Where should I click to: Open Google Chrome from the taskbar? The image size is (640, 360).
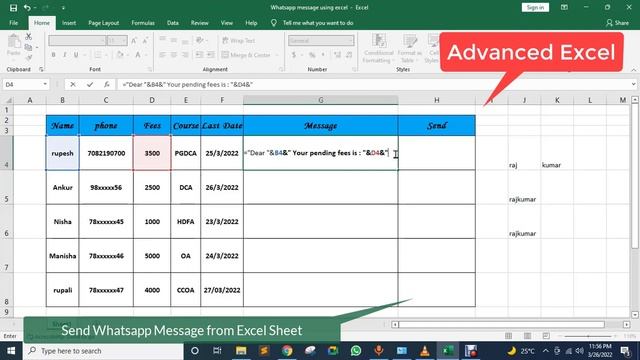point(287,351)
